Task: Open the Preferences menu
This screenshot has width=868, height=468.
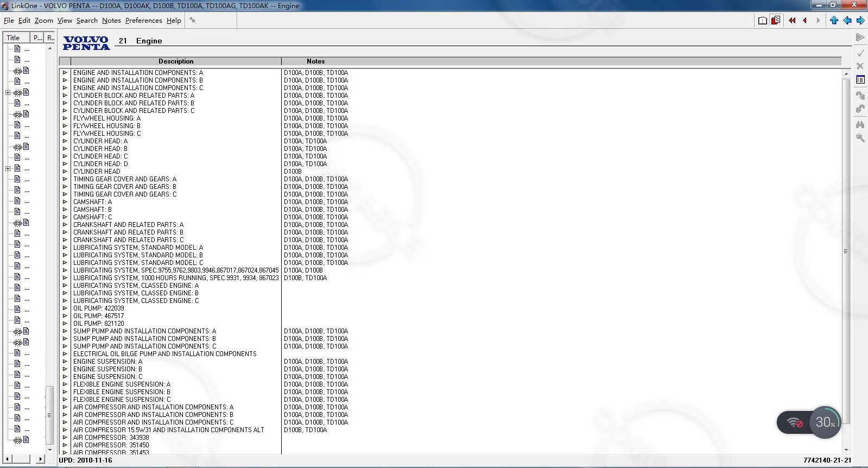Action: pyautogui.click(x=144, y=21)
